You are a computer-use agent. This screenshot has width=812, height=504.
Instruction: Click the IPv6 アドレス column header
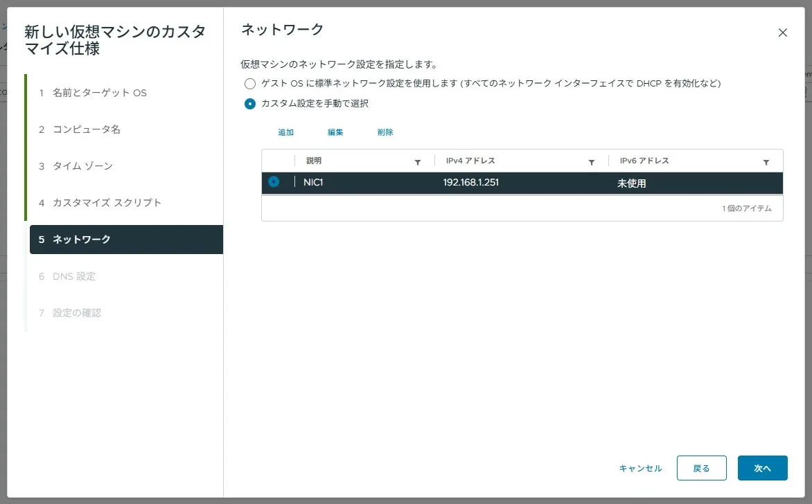pos(645,161)
